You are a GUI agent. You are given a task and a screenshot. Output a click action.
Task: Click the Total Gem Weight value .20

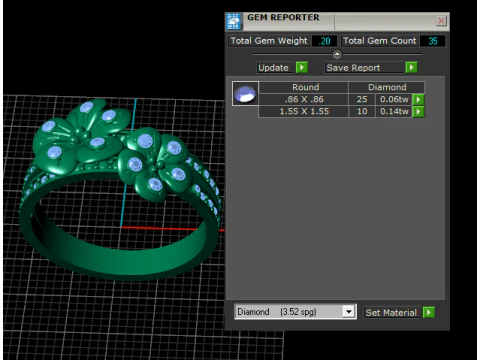(324, 41)
